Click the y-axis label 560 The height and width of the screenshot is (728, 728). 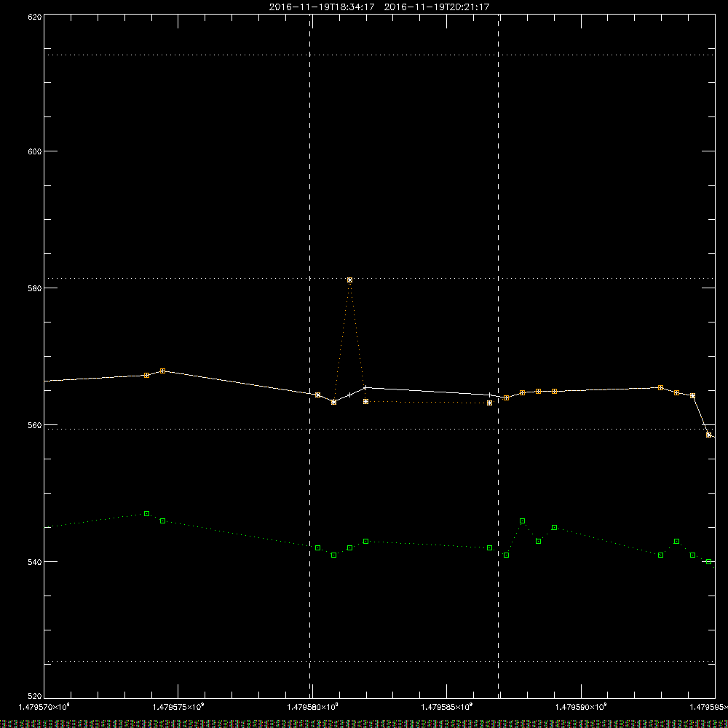pyautogui.click(x=35, y=425)
